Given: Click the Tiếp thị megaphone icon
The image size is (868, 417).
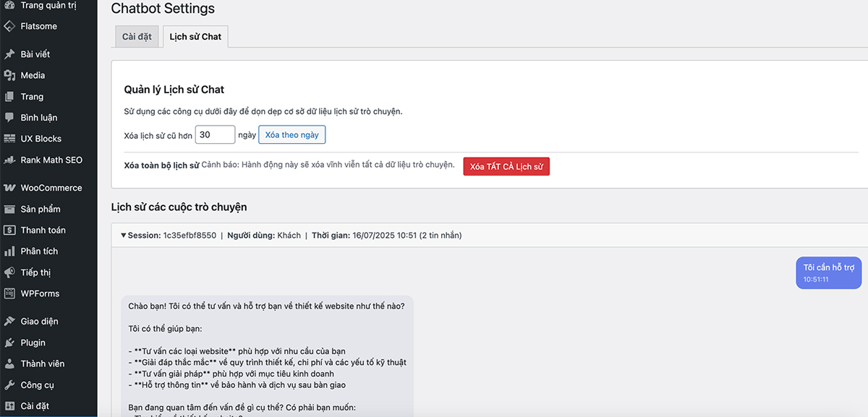Looking at the screenshot, I should 9,272.
